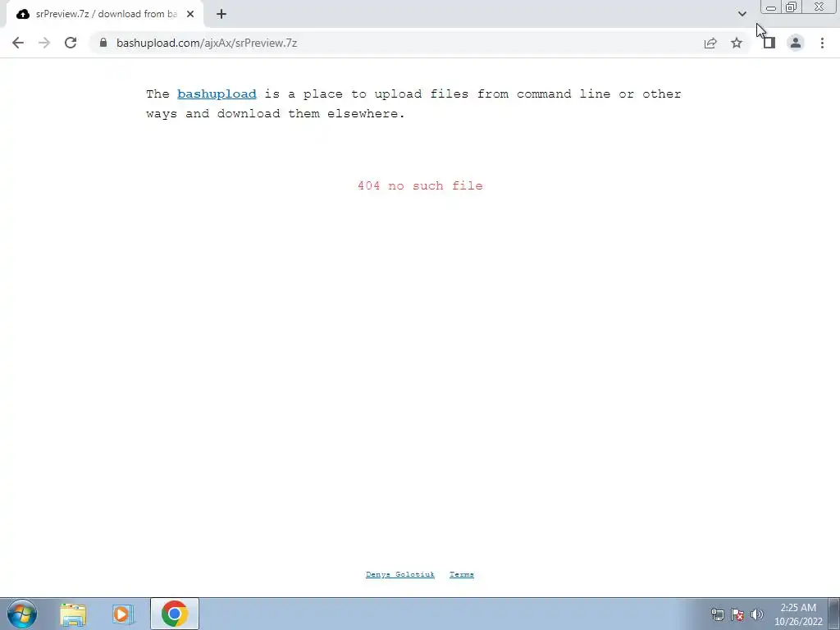Follow the bashupload link
840x630 pixels.
pyautogui.click(x=217, y=94)
